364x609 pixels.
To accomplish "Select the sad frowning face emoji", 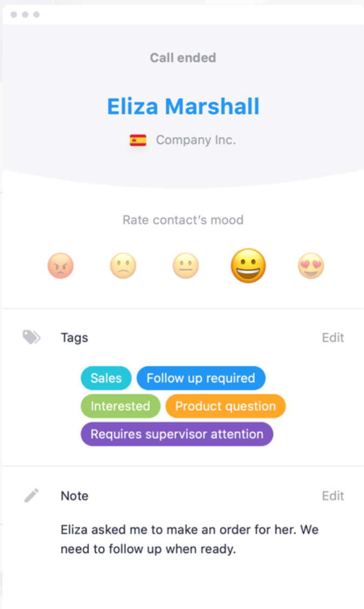I will click(x=123, y=266).
